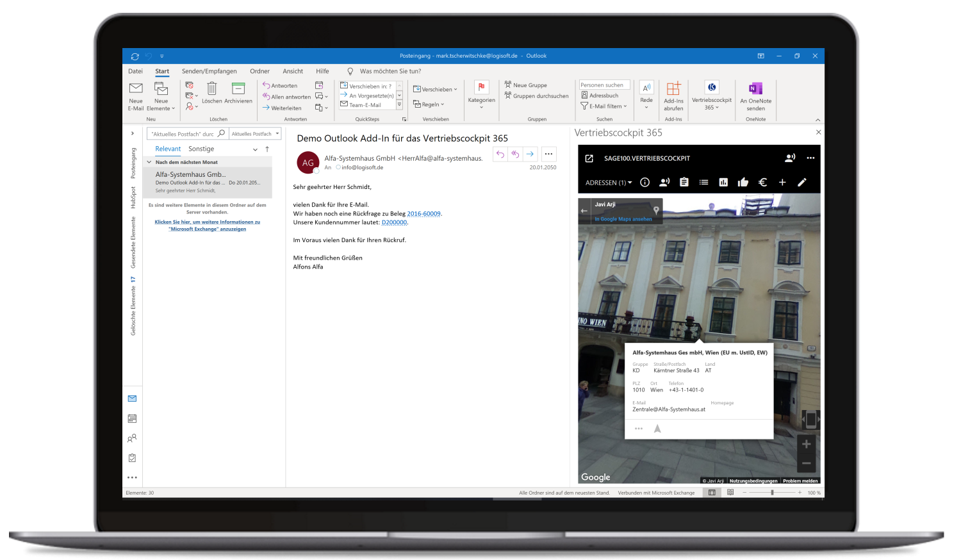
Task: Open the Alfa-Systemhaus GmbH email in list
Action: point(208,183)
